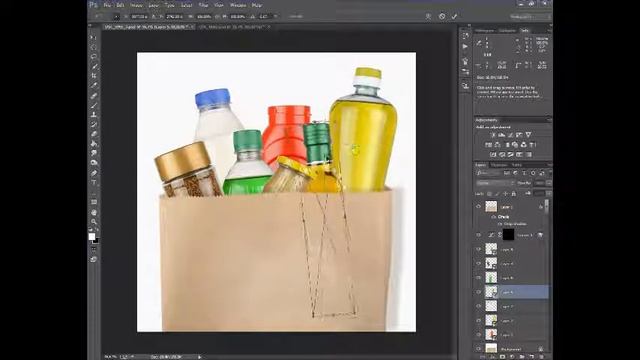Click the delete layer trash icon
This screenshot has width=640, height=360.
[x=541, y=357]
